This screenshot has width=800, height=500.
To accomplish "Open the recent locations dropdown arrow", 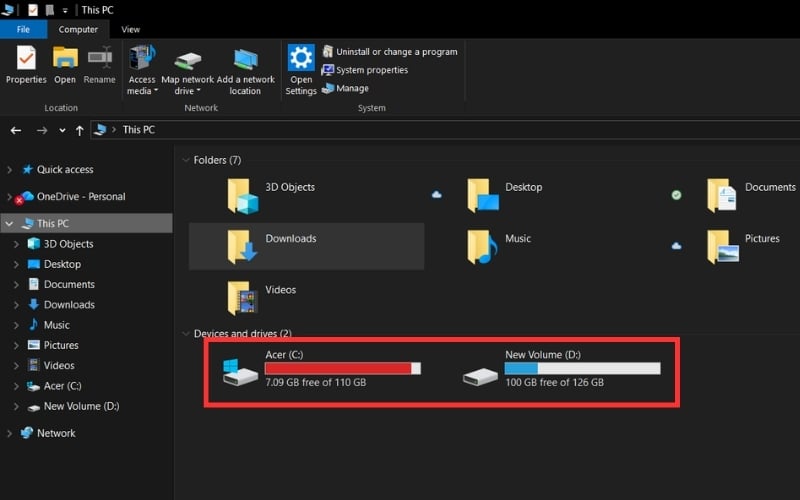I will [x=62, y=131].
